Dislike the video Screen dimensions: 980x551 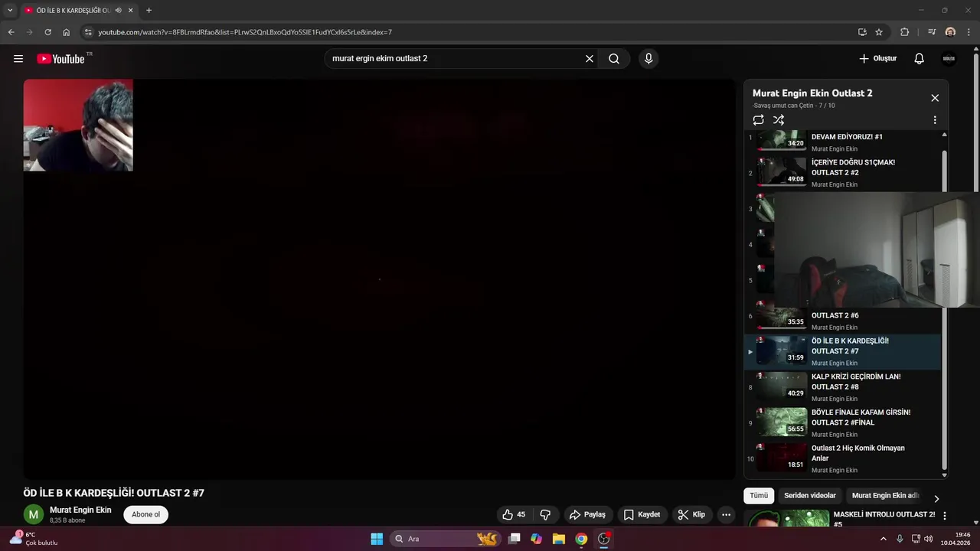[546, 515]
